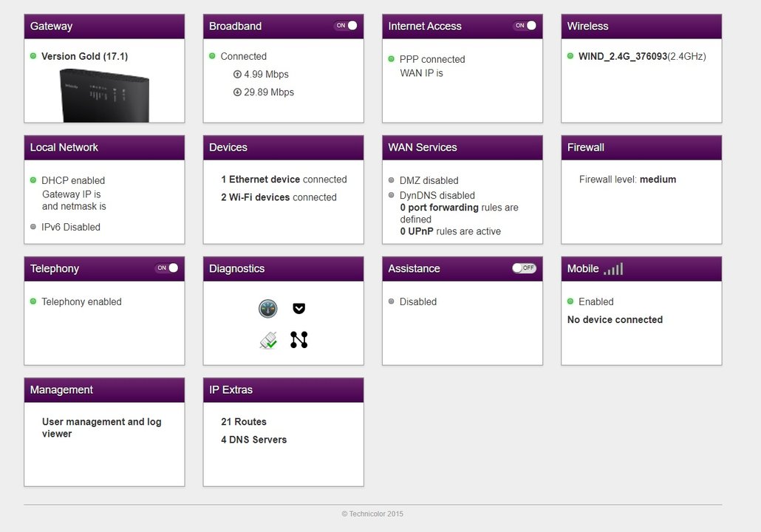Click the broadband upload speed arrow icon

pyautogui.click(x=237, y=75)
